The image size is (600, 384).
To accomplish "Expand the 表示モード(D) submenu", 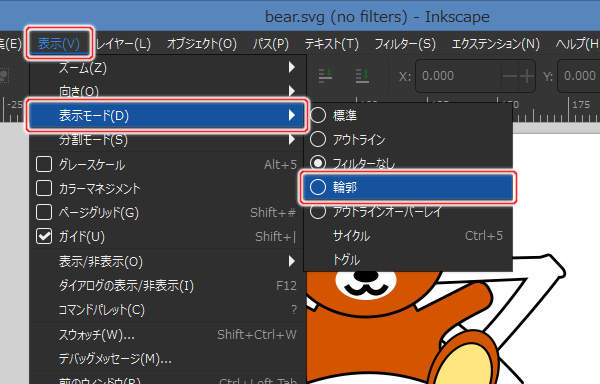I will click(x=168, y=115).
